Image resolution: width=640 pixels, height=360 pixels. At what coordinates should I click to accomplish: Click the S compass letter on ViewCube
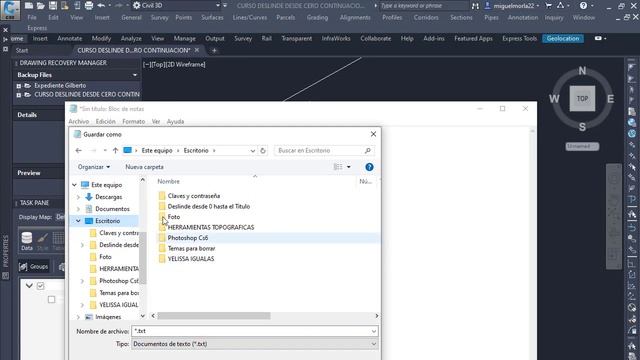pos(582,127)
